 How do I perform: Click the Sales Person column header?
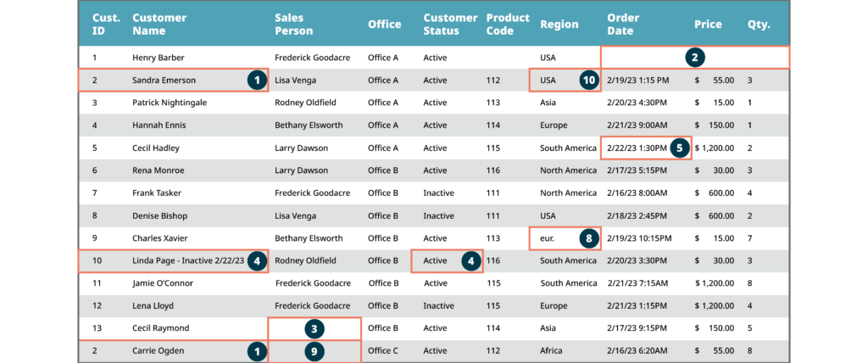pyautogui.click(x=293, y=24)
